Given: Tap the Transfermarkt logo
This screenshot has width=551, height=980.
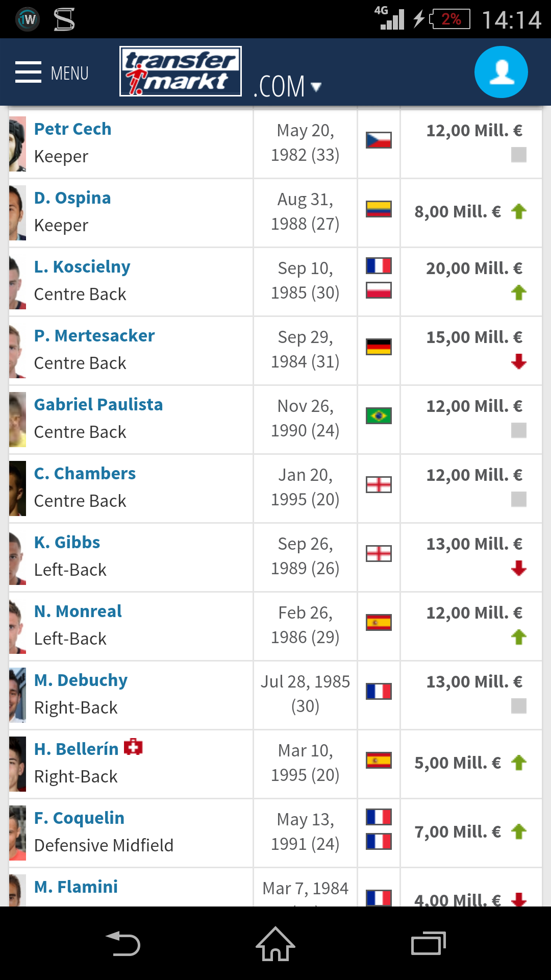Looking at the screenshot, I should (181, 71).
